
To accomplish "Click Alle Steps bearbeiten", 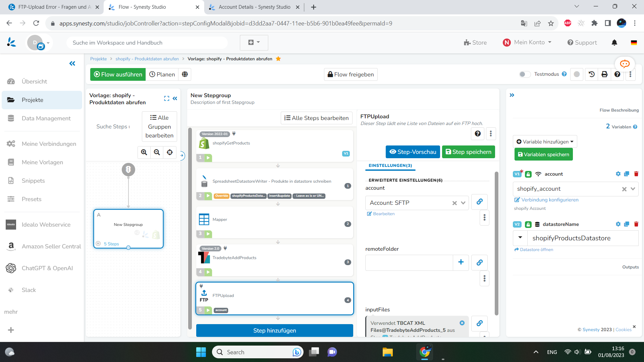I will pyautogui.click(x=316, y=118).
